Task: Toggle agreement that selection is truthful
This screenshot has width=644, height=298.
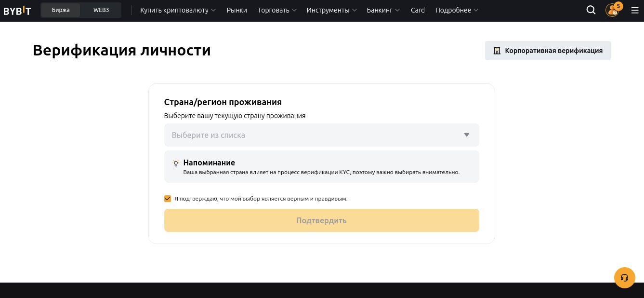Action: click(168, 198)
